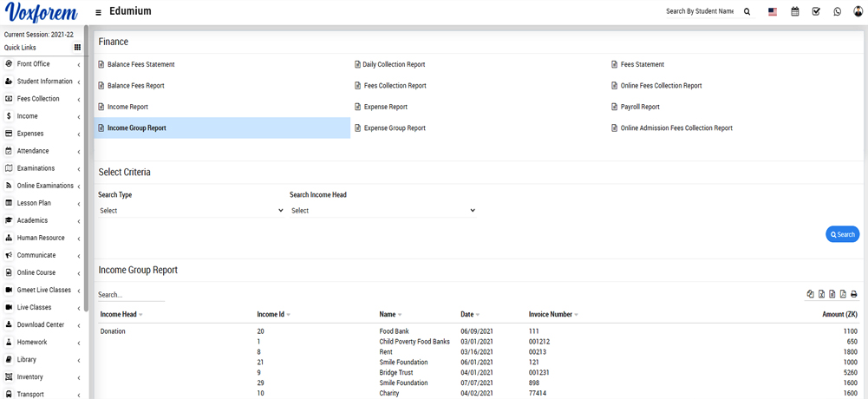Open the Search Income Head dropdown
868x399 pixels.
tap(382, 211)
